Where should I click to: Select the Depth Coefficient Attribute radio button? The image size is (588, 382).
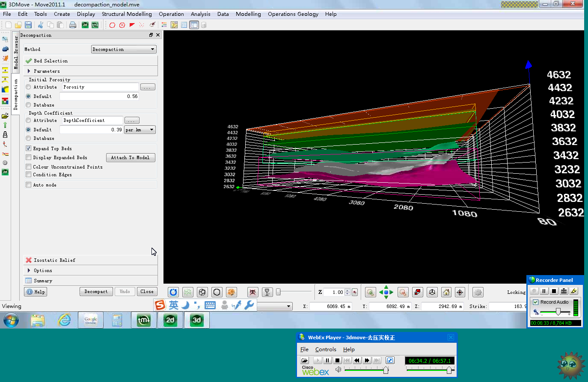pos(28,120)
